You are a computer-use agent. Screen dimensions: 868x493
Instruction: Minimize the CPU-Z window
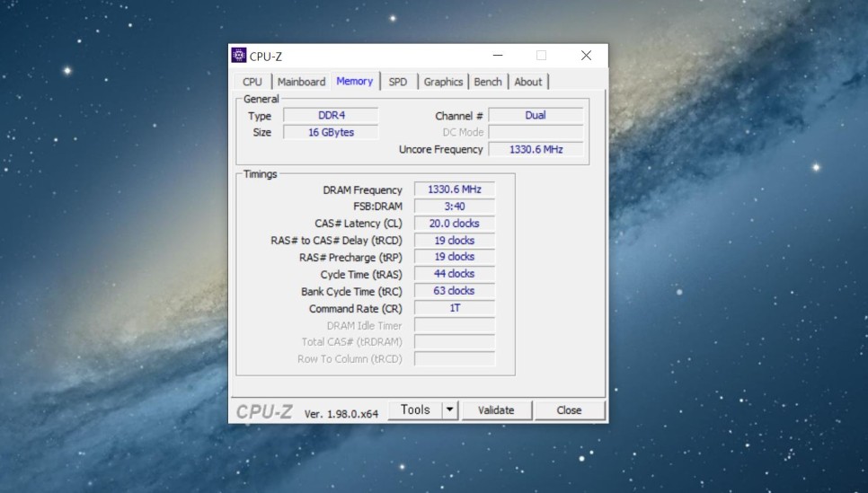point(498,56)
